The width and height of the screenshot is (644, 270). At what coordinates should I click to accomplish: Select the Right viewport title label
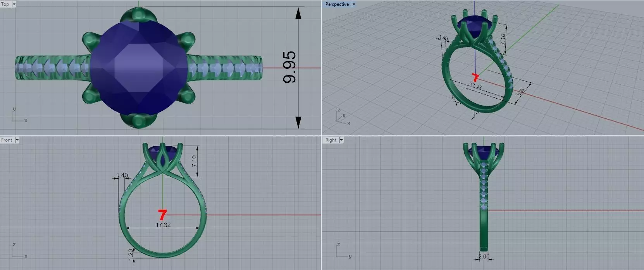click(331, 140)
